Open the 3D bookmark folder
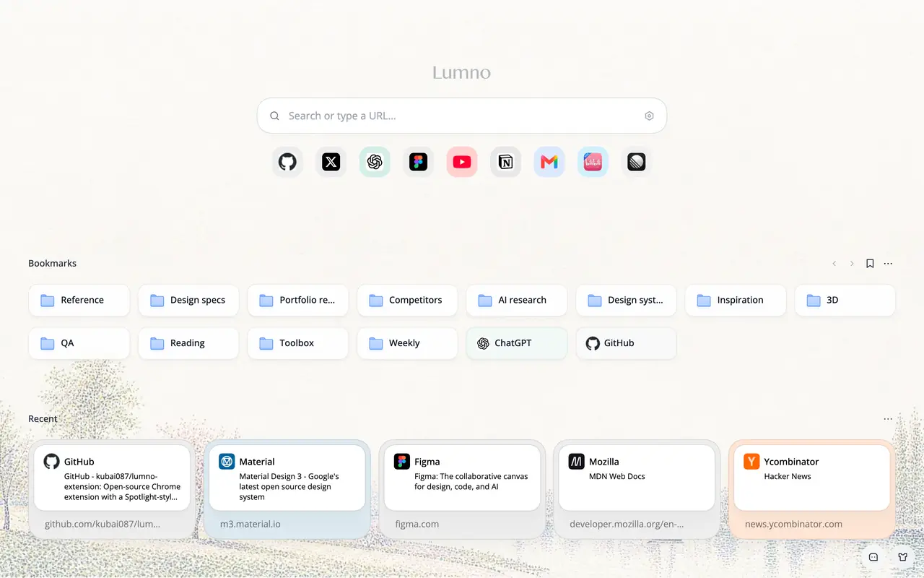 coord(845,300)
